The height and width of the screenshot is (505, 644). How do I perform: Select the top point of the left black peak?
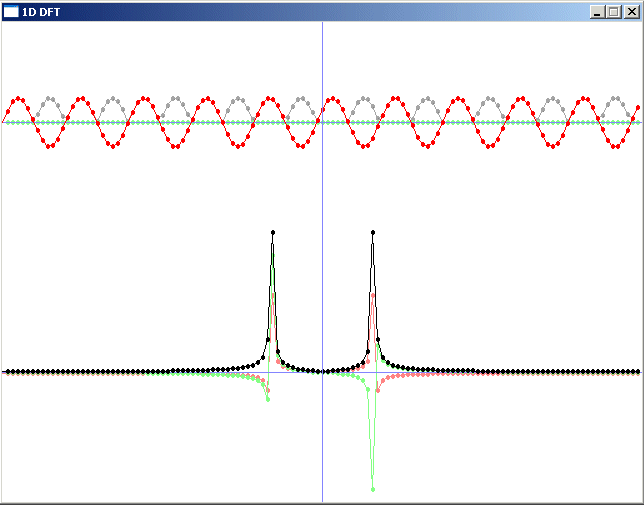[272, 232]
